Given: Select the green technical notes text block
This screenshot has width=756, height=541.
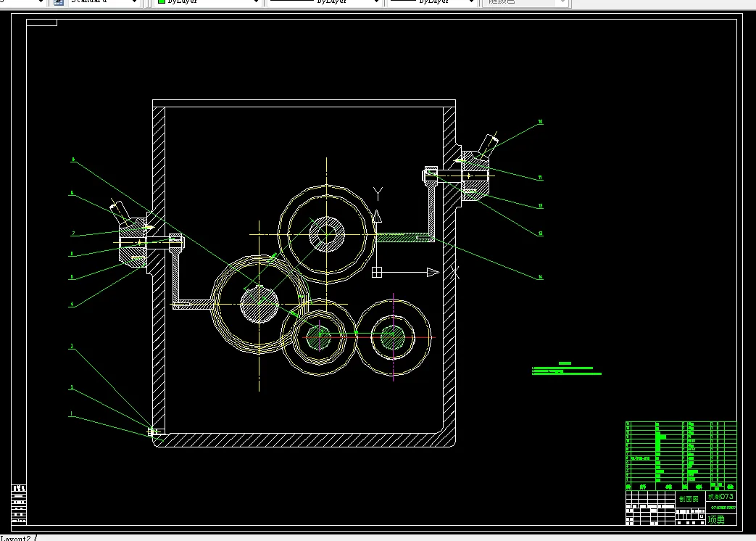Looking at the screenshot, I should pos(567,369).
